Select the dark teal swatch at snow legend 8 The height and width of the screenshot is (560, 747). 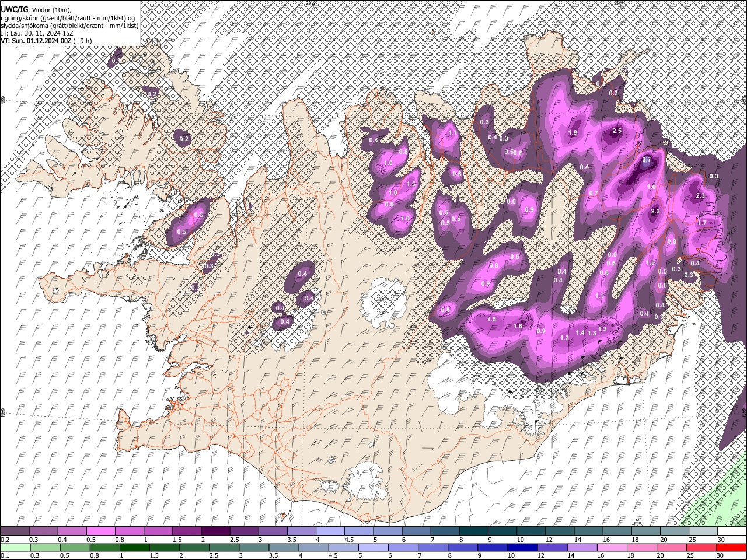click(x=473, y=531)
